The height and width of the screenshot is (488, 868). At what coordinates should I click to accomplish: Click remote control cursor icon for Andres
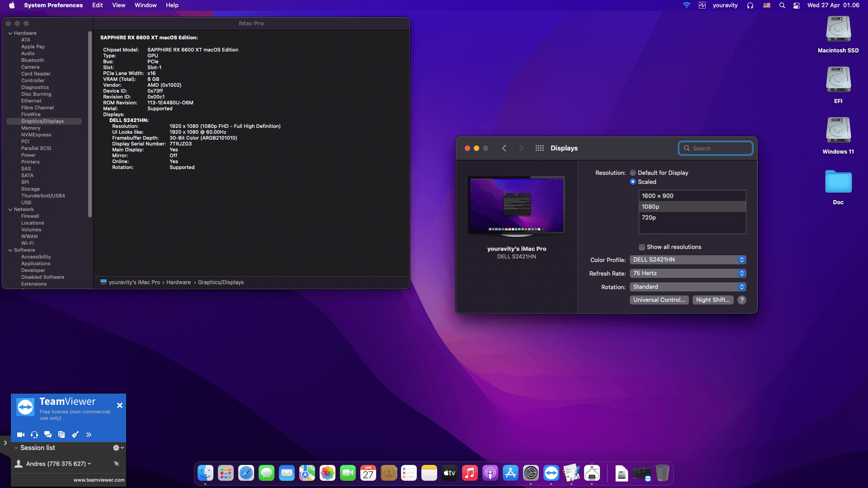point(117,464)
